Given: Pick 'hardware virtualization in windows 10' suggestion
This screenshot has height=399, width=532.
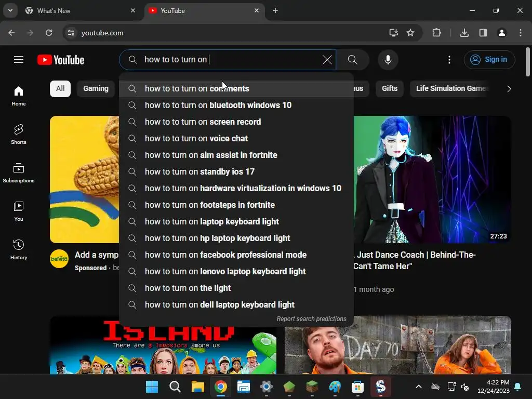Looking at the screenshot, I should [236, 188].
